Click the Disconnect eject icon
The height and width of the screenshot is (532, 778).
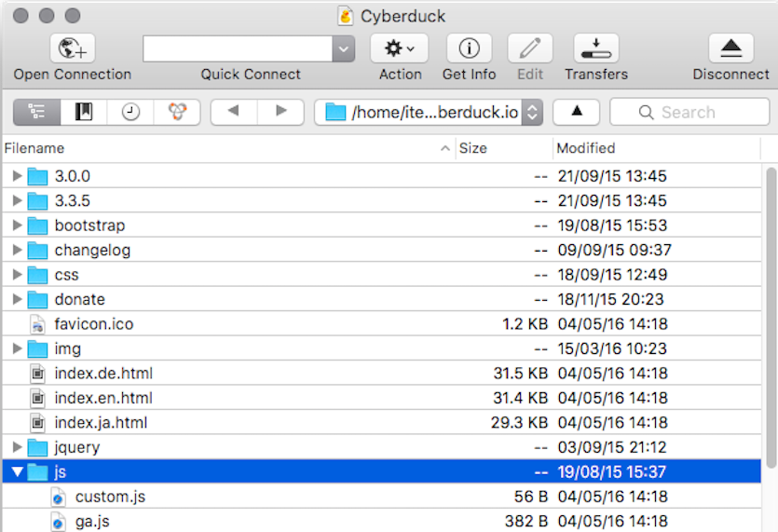(x=730, y=48)
